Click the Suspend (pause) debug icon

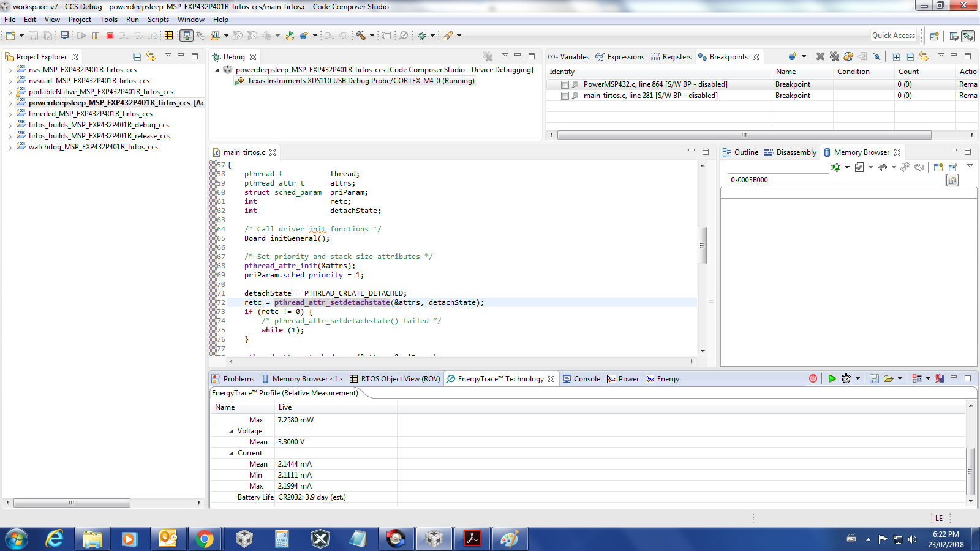(96, 36)
